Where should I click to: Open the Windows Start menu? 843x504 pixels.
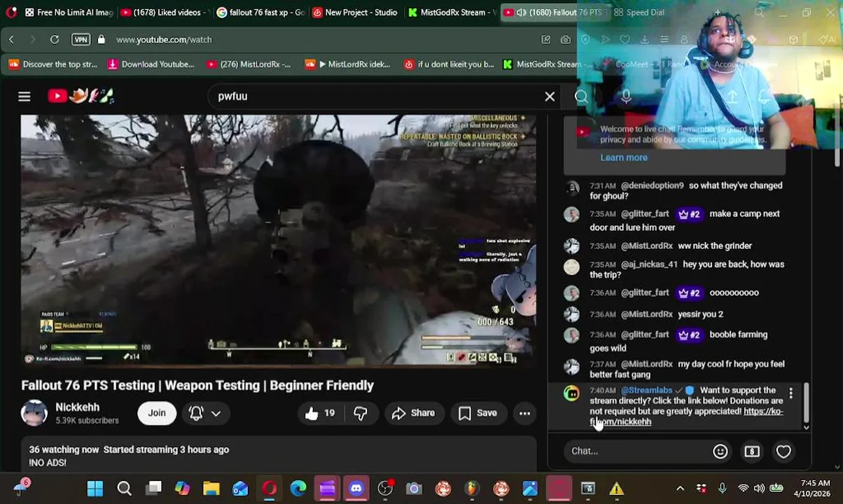pyautogui.click(x=95, y=489)
